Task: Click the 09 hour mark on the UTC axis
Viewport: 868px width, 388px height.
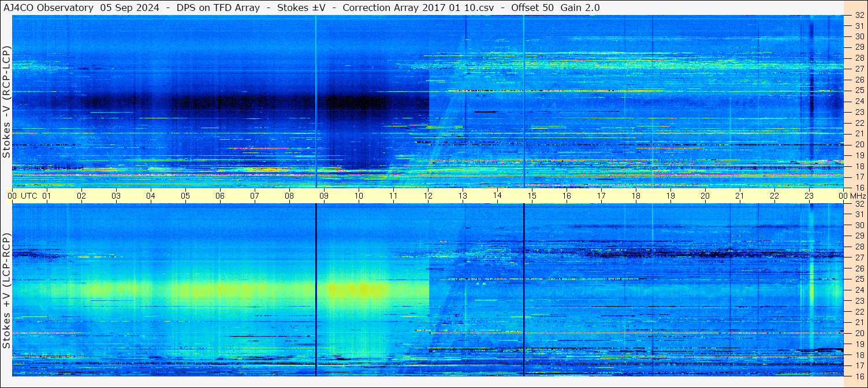Action: pyautogui.click(x=324, y=196)
